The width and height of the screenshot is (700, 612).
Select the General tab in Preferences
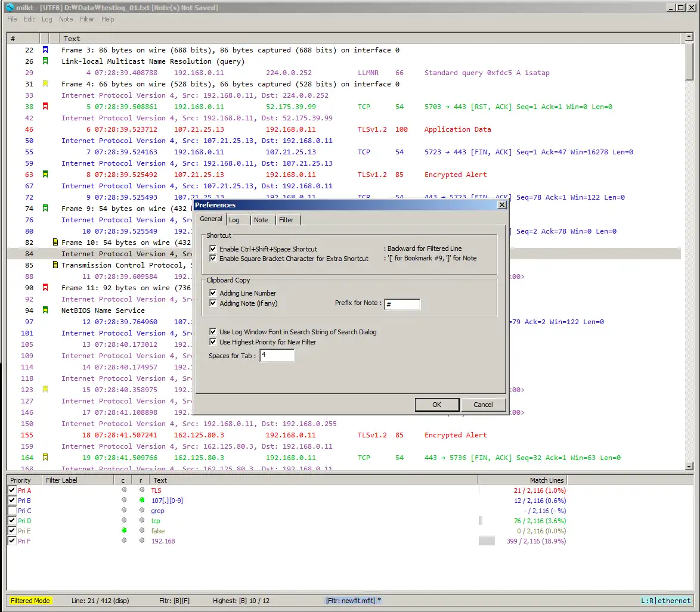210,219
